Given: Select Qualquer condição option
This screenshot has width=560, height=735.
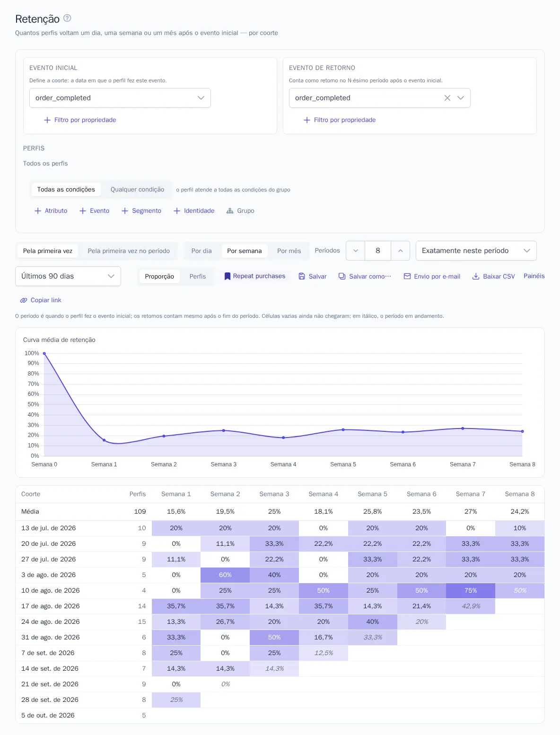Looking at the screenshot, I should 137,189.
